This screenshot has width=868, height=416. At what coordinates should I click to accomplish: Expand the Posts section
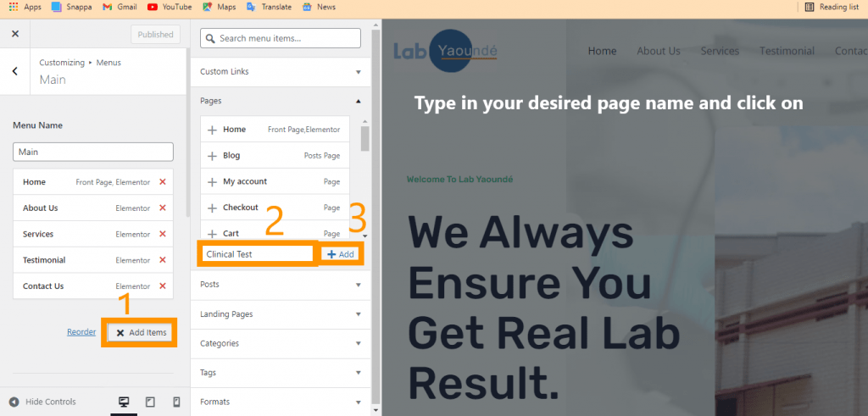point(280,285)
